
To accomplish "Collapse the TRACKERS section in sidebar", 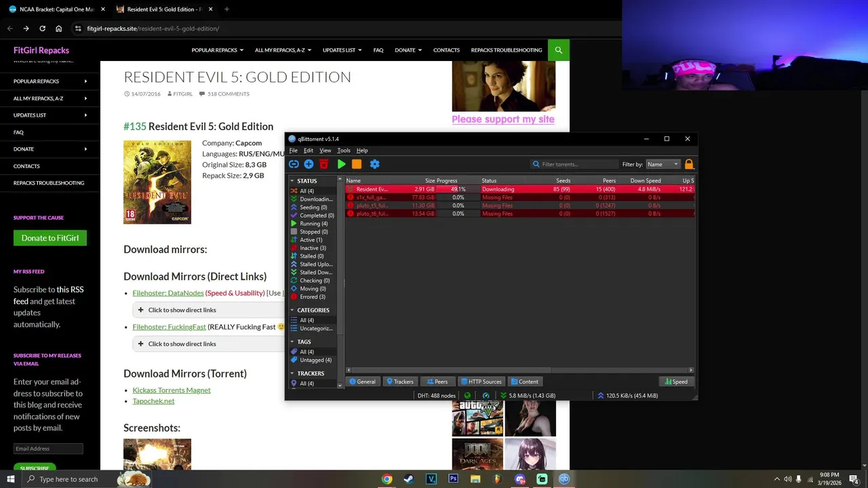I will pyautogui.click(x=292, y=373).
